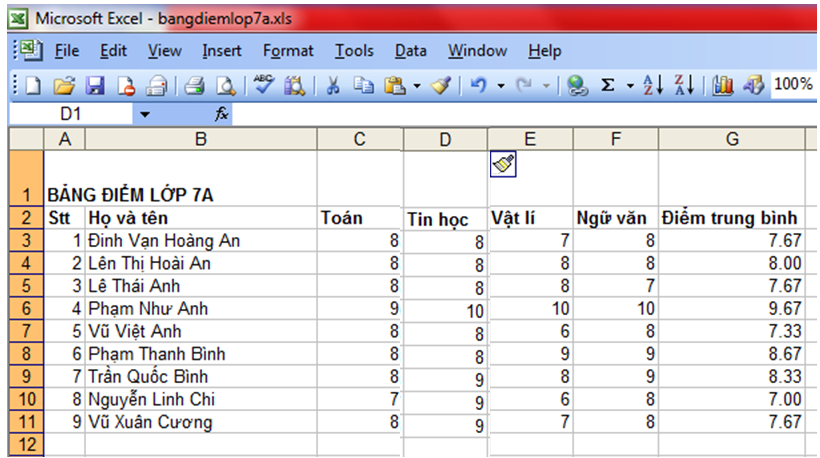Select column B header
This screenshot has height=458, width=820.
tap(201, 139)
